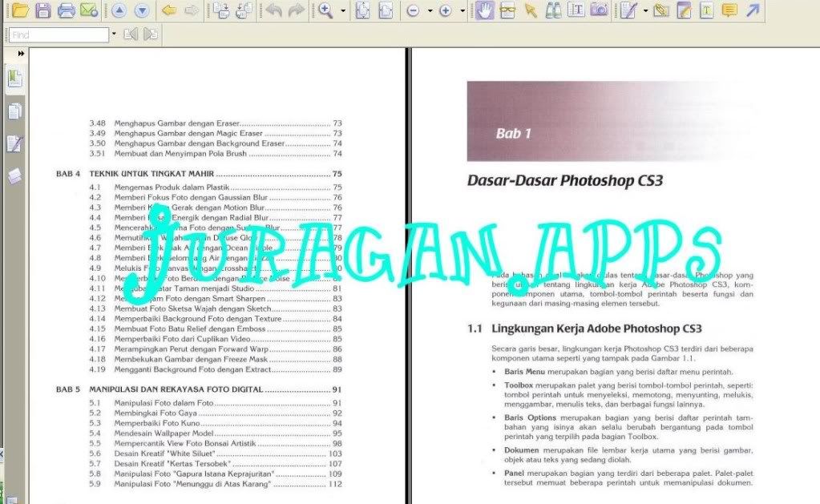This screenshot has height=504, width=820.
Task: Click entry 'Desain Kreatif "White Siluet"'
Action: tap(165, 454)
